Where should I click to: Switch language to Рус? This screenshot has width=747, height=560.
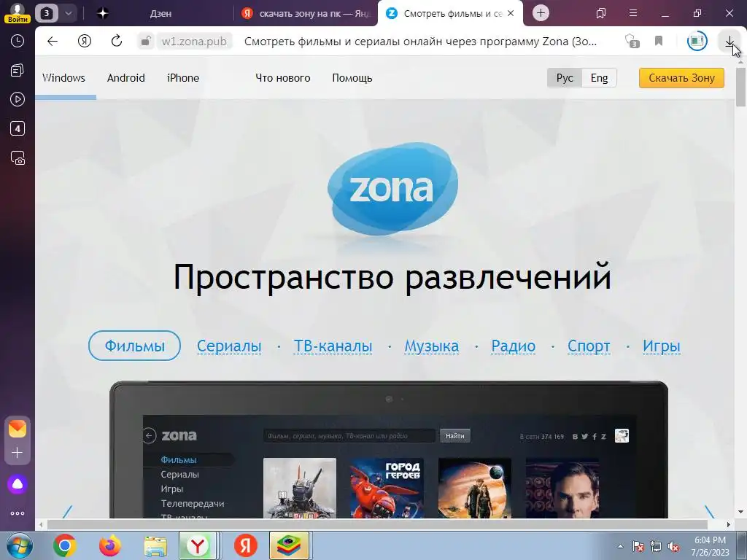pyautogui.click(x=565, y=78)
